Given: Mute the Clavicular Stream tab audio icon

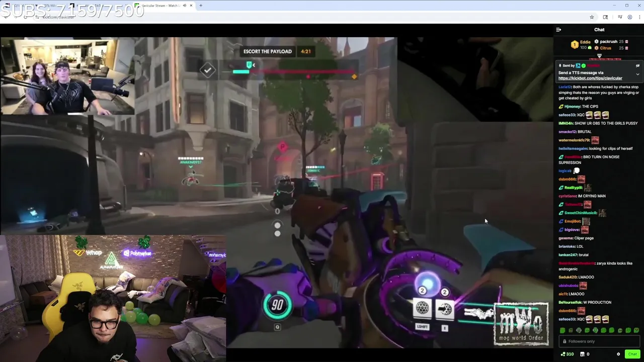Looking at the screenshot, I should pos(184,6).
